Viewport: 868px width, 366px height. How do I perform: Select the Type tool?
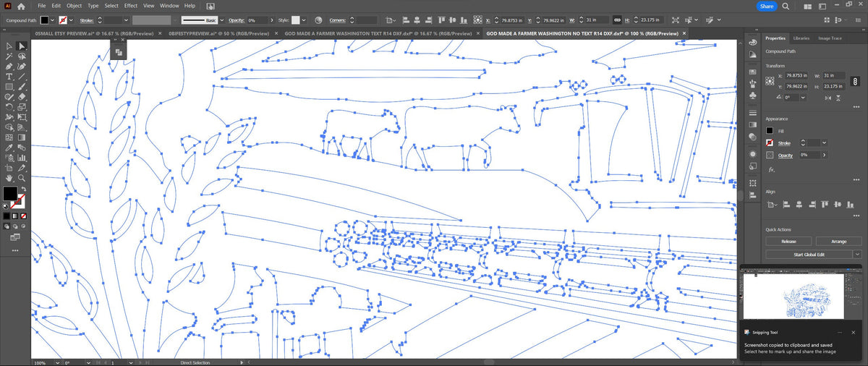pyautogui.click(x=9, y=76)
